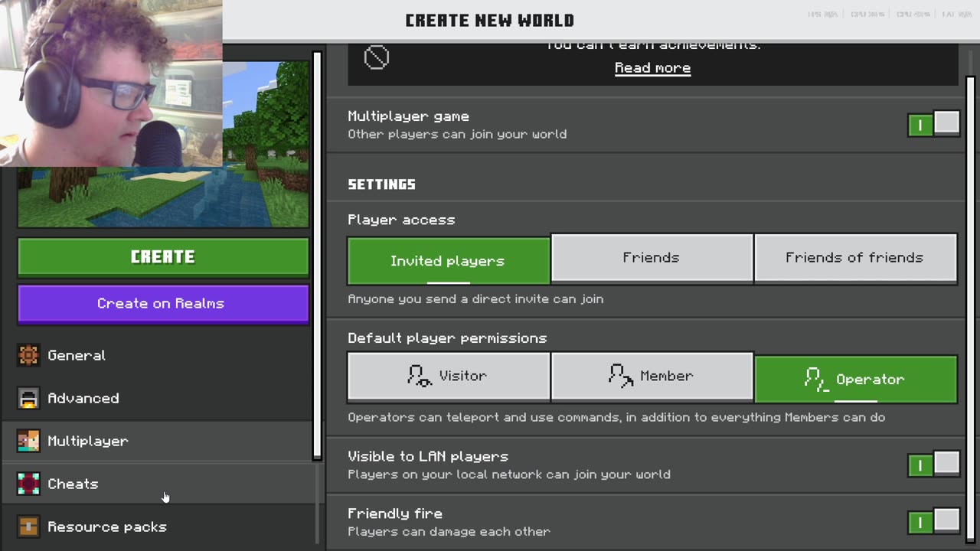Click Create on Realms button
The image size is (980, 551).
click(x=163, y=304)
